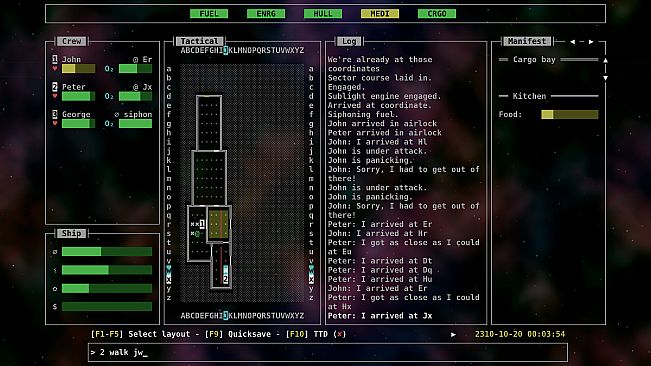
Task: Click the date-time display 2310-10-20
Action: click(x=520, y=334)
